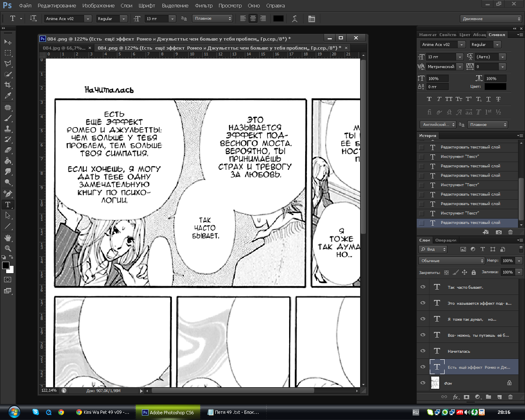Open the Файл menu

click(x=25, y=6)
